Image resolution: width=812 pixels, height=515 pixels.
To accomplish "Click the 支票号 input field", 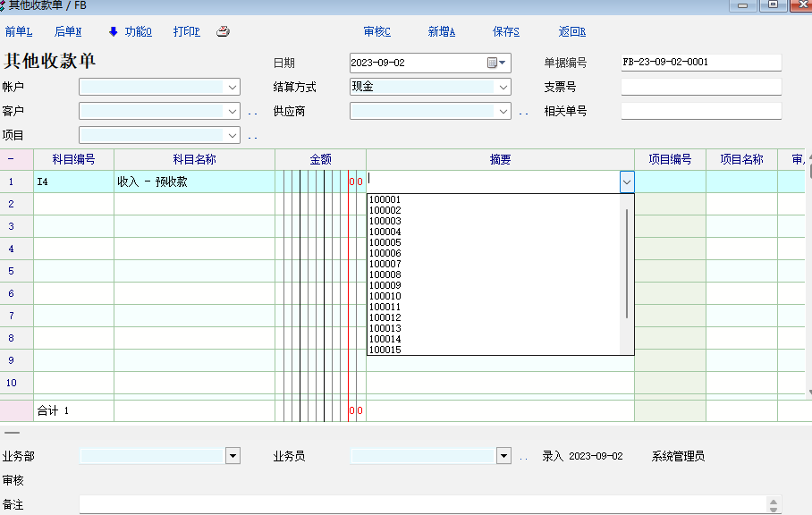I will 700,87.
